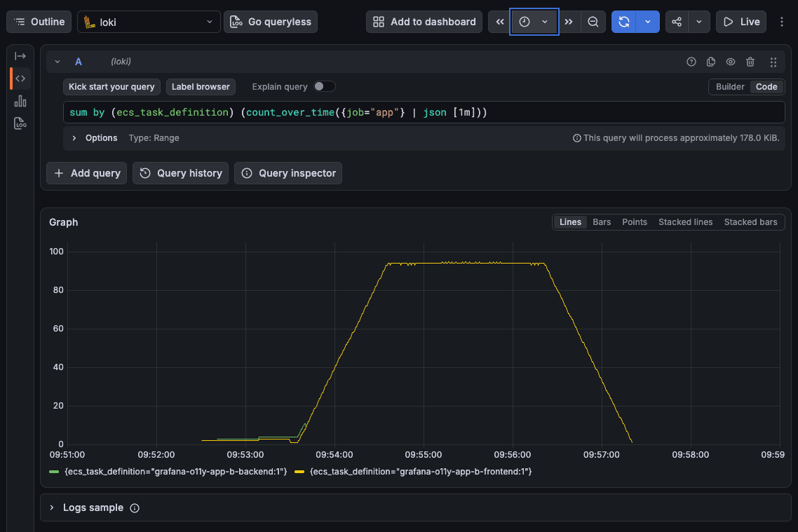Switch to Builder editor mode
798x532 pixels.
click(x=730, y=86)
